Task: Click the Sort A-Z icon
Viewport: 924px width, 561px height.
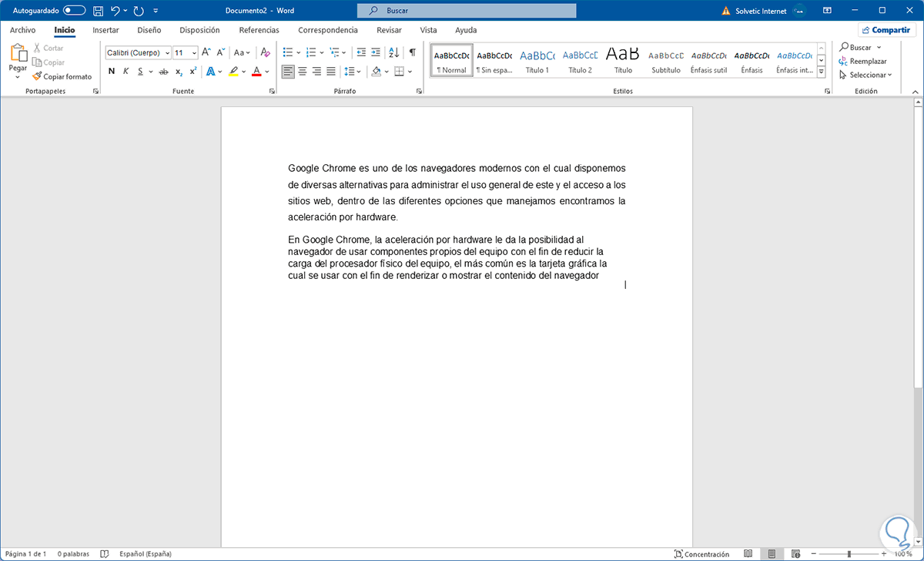Action: 393,52
